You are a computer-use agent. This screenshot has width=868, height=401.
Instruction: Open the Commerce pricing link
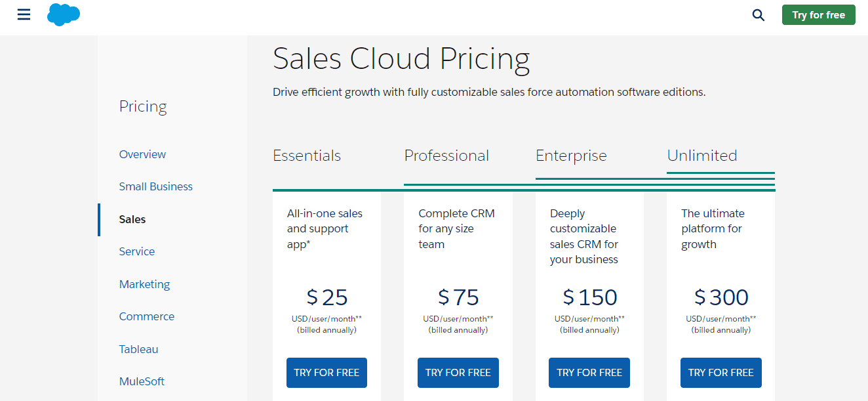pyautogui.click(x=147, y=316)
